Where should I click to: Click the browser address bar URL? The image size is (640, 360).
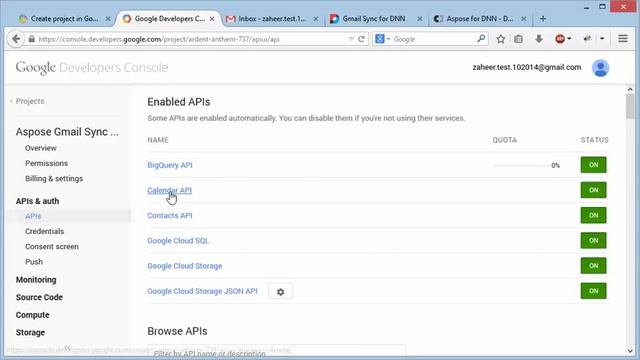(159, 39)
